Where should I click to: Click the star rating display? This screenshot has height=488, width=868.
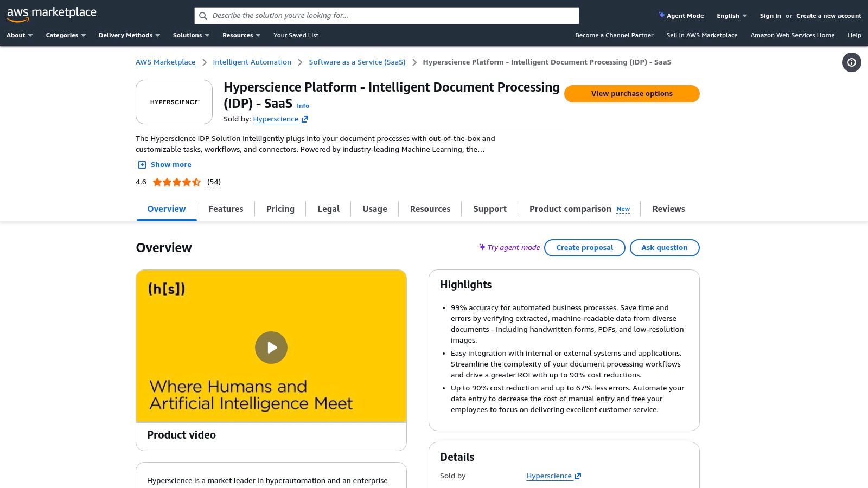176,182
